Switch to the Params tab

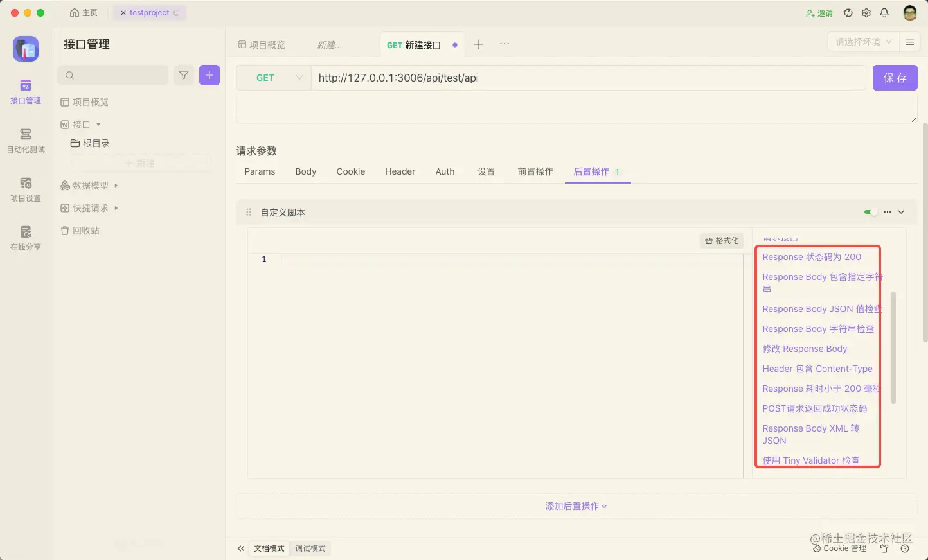pos(260,171)
